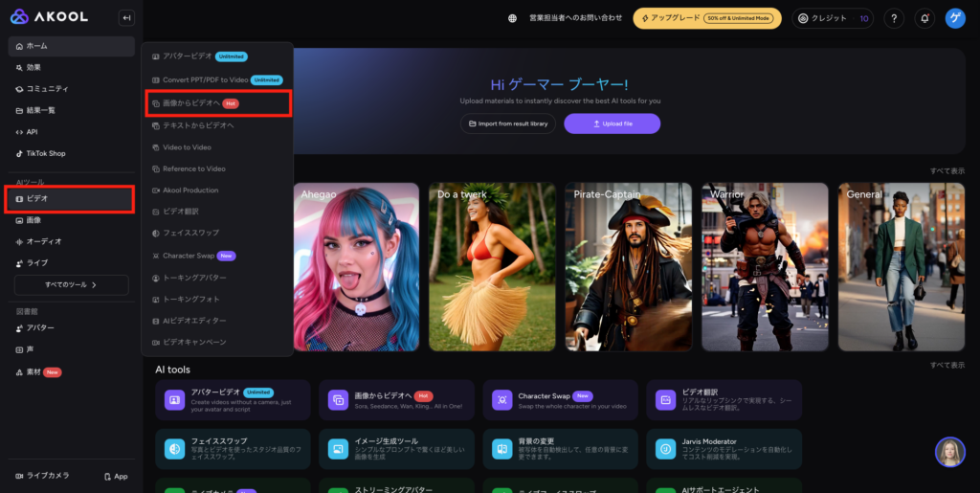Open ビデオ翻訳 card icon in AI tools
Viewport: 980px width, 493px height.
click(666, 400)
